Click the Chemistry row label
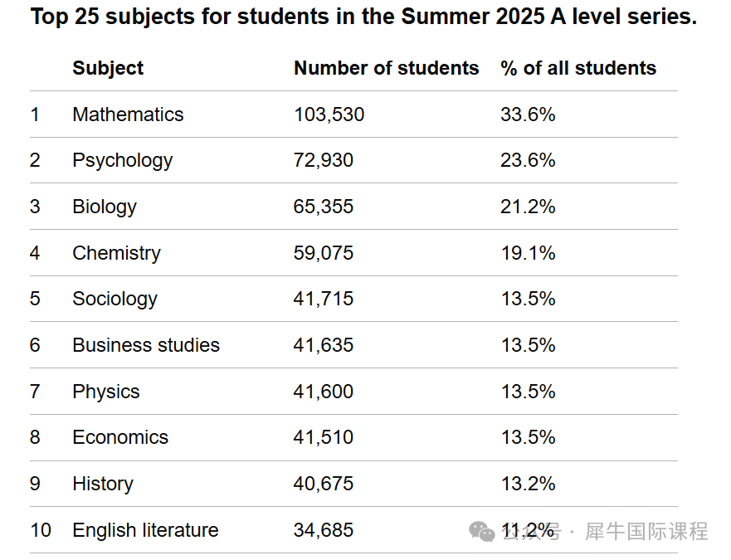The width and height of the screenshot is (731, 560). tap(116, 253)
